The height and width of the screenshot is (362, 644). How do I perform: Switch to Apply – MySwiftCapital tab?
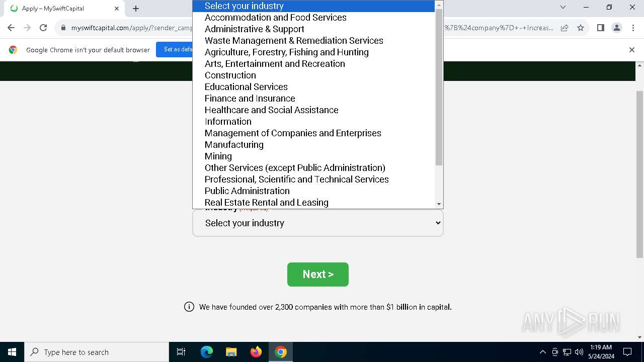[64, 9]
